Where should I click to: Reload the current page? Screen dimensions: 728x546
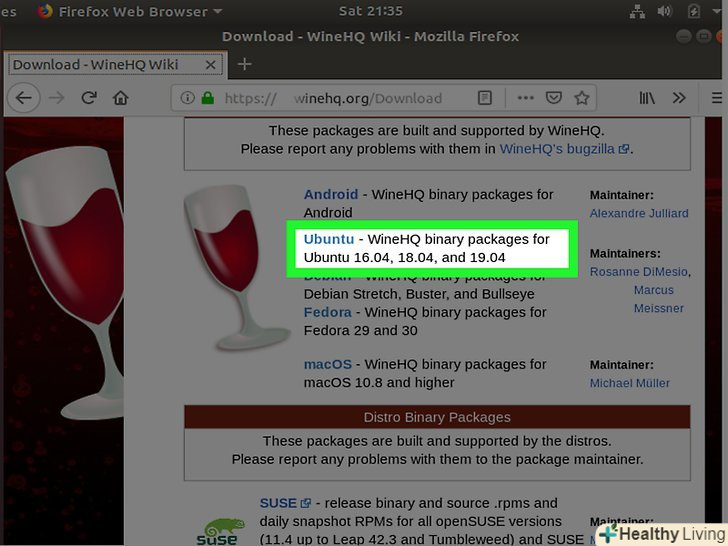89,98
